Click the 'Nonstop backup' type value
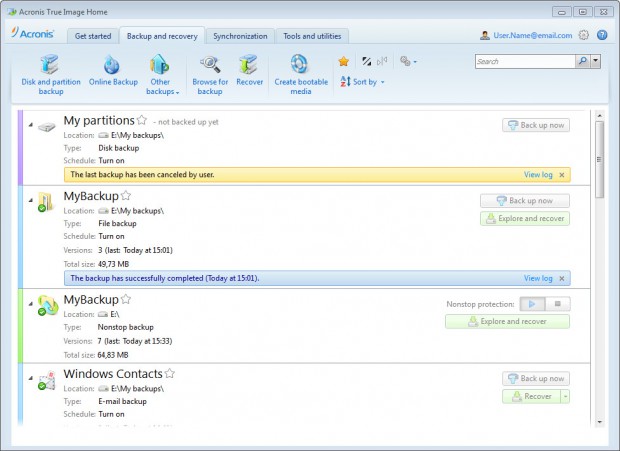Image resolution: width=620 pixels, height=451 pixels. (x=125, y=327)
